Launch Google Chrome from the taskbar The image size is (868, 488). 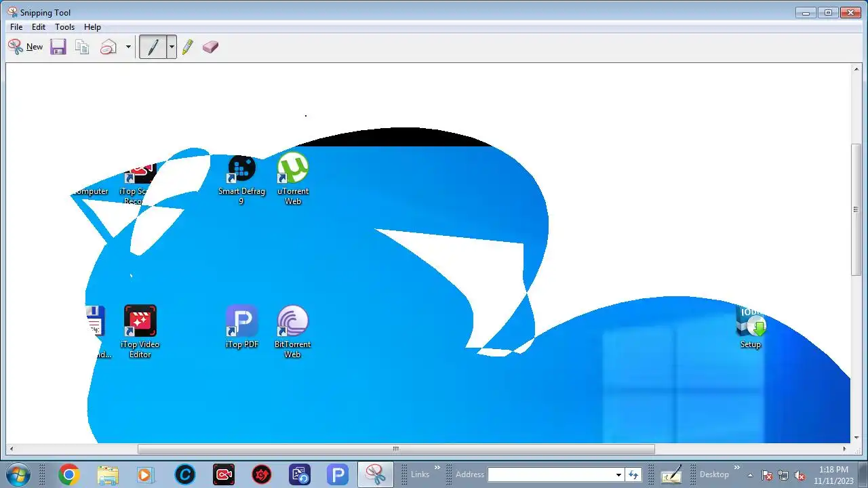tap(68, 474)
